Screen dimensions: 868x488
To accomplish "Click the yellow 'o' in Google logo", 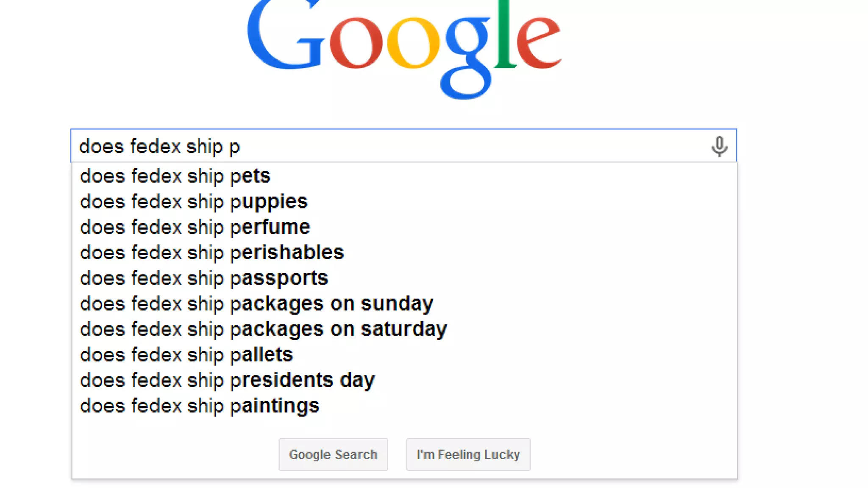I will tap(414, 43).
